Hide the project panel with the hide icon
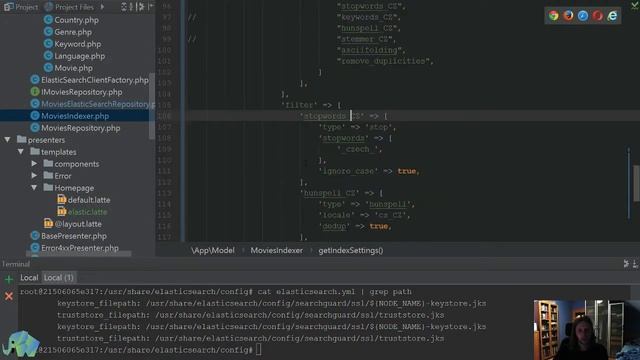 click(x=151, y=7)
